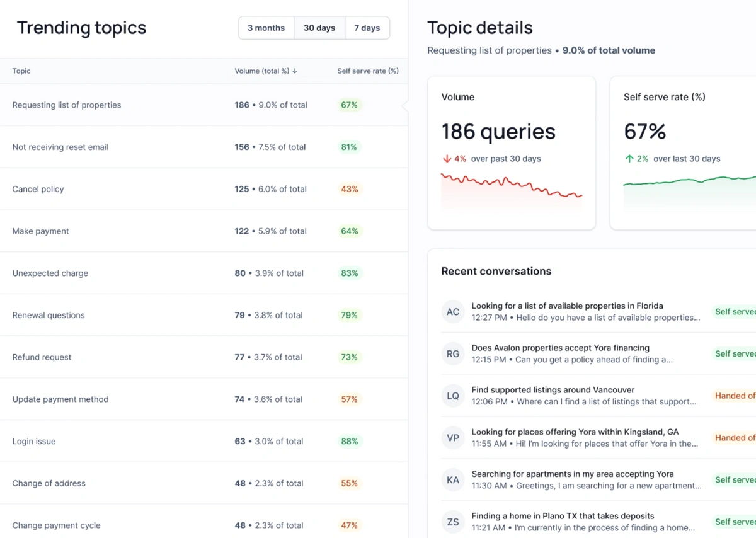Click the 57% badge for Update payment method
The width and height of the screenshot is (756, 538).
coord(349,399)
